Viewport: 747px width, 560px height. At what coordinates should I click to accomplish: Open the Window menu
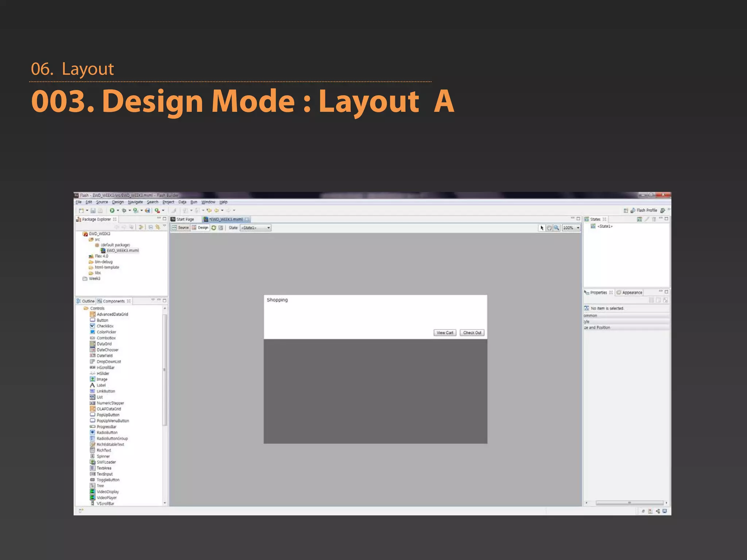[x=208, y=202]
